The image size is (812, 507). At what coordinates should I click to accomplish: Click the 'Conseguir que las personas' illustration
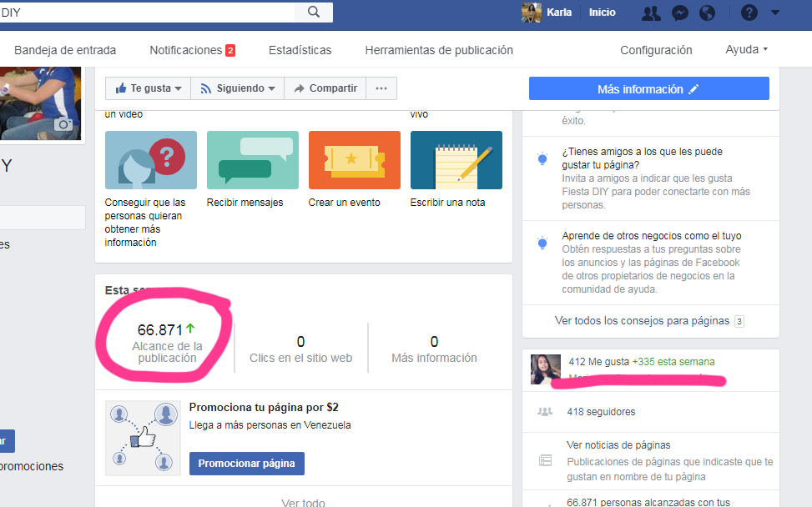pos(151,160)
